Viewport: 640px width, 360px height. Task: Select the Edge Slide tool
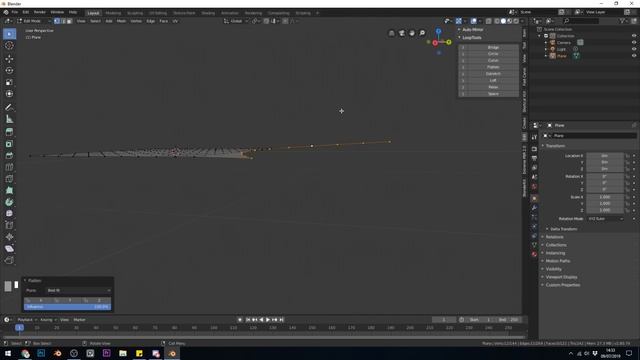pyautogui.click(x=9, y=225)
